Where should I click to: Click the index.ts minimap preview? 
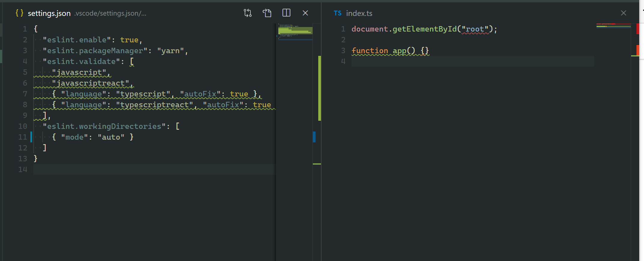[x=613, y=26]
